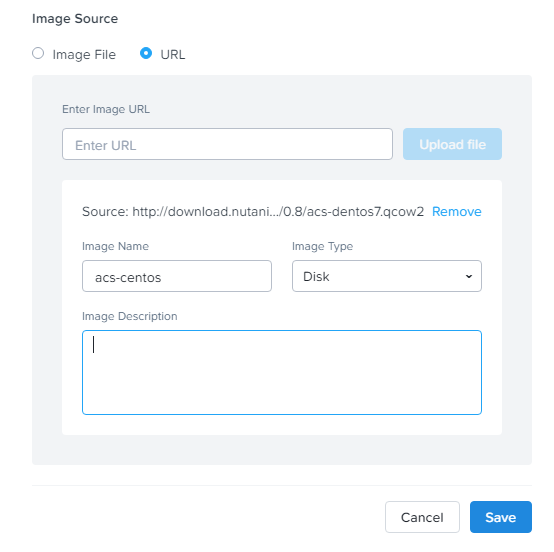554x552 pixels.
Task: Cancel the image dialog
Action: [422, 517]
